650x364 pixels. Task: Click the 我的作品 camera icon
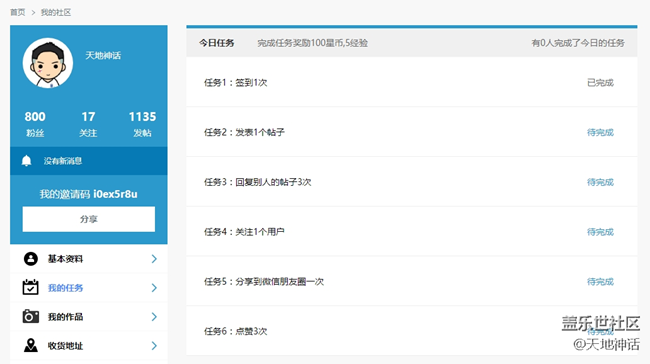click(30, 316)
